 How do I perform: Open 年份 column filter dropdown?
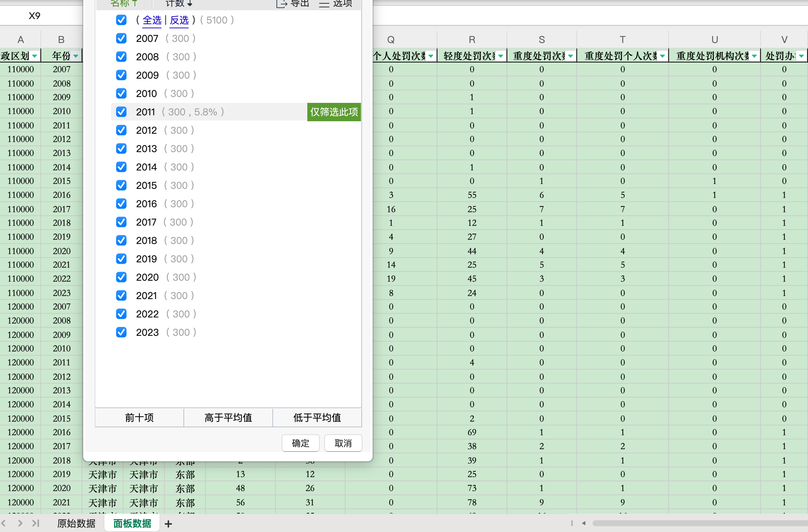[x=76, y=56]
